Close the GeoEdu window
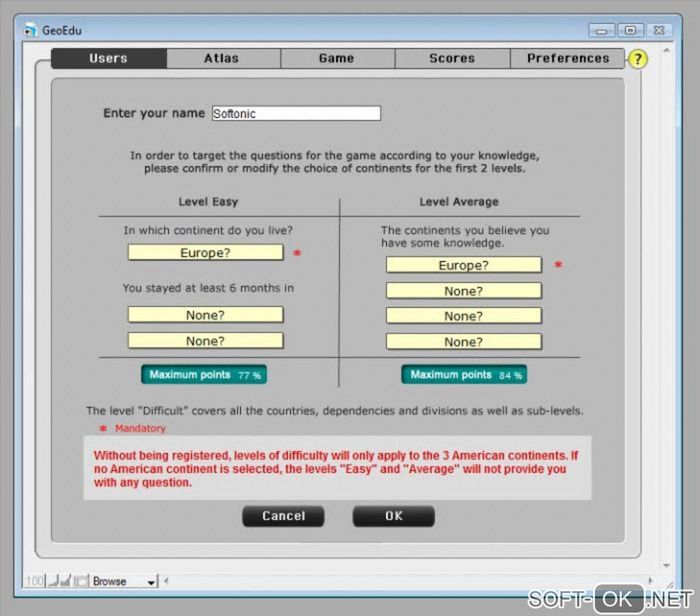 pos(659,30)
